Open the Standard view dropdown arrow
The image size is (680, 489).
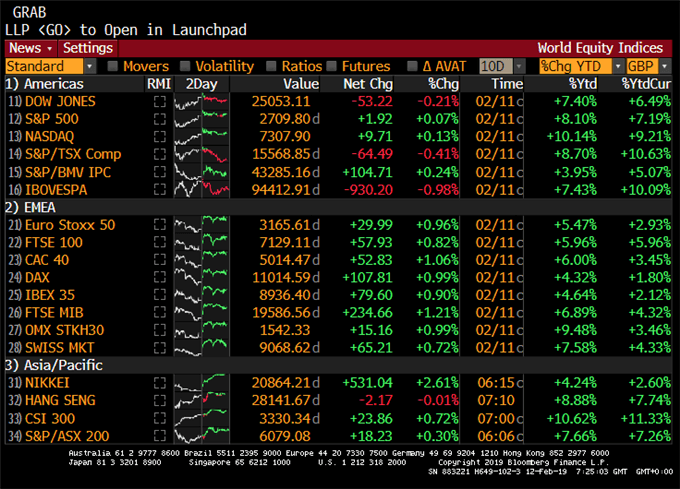point(90,66)
